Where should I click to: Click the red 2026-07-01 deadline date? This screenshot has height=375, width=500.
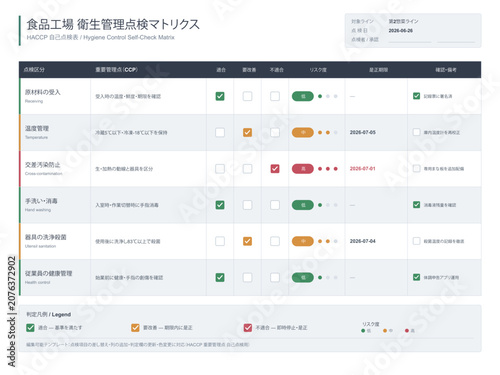[362, 169]
